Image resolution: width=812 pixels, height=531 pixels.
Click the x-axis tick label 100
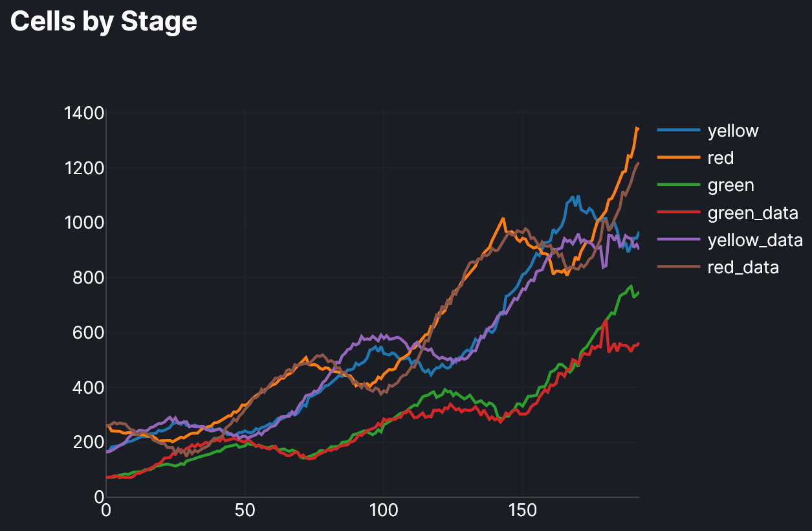point(384,511)
